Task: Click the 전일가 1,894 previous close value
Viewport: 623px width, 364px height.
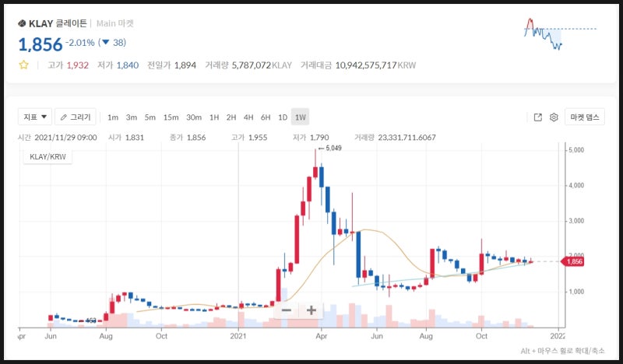Action: [x=171, y=65]
